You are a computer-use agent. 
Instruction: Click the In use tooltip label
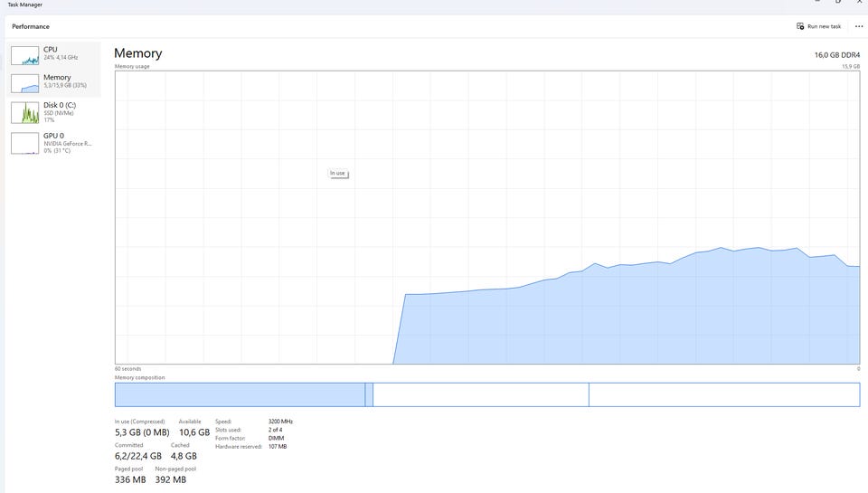tap(337, 174)
